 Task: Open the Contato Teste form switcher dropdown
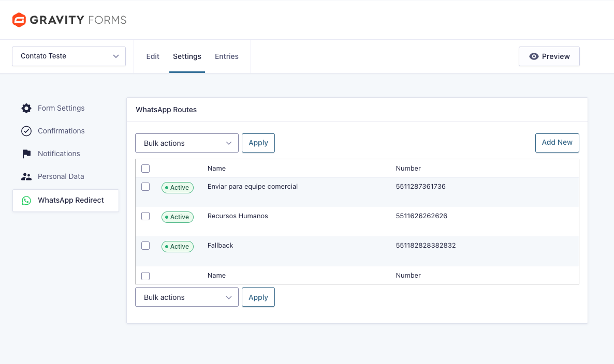pos(69,56)
